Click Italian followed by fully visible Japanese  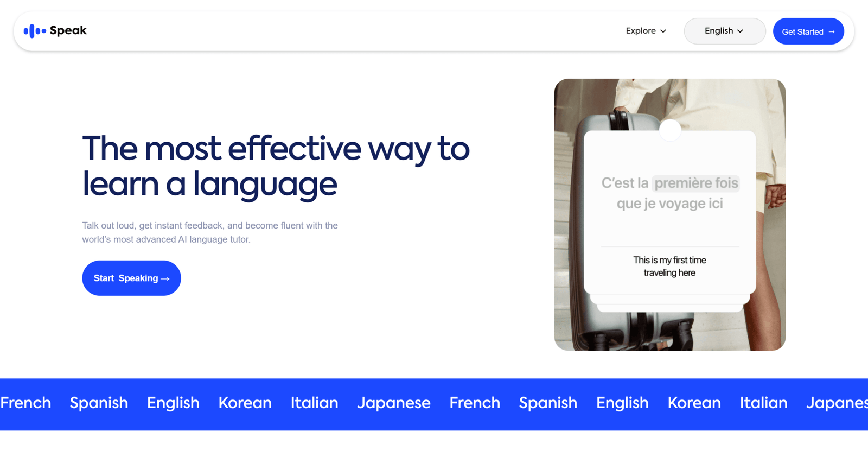pyautogui.click(x=314, y=403)
